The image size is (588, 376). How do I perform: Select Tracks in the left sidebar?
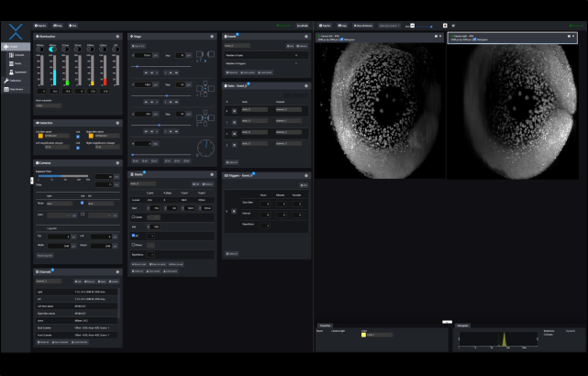click(x=17, y=63)
